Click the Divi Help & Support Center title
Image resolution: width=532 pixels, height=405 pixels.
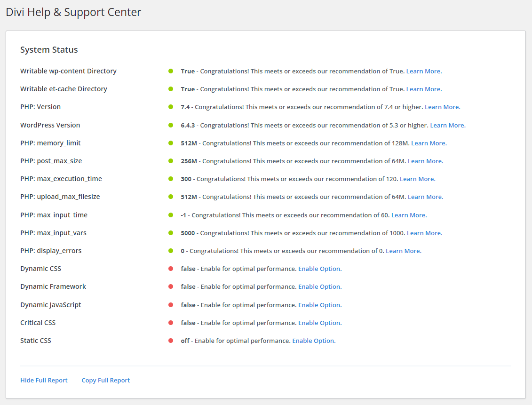point(73,12)
